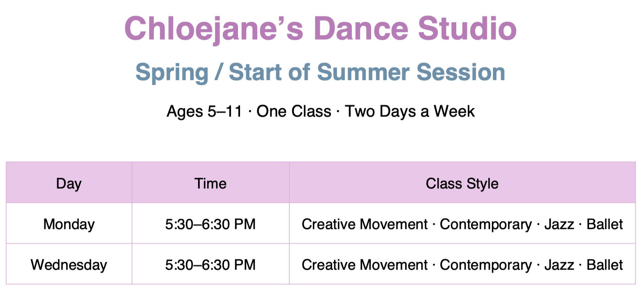Click the Wednesday table cell
This screenshot has height=305, width=644.
[69, 265]
